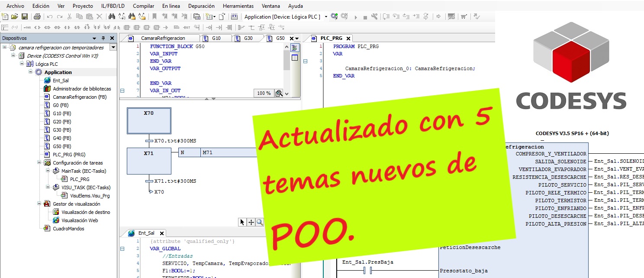Click the Save project diskette icon
Viewport: 644px width, 278px height.
[25, 16]
